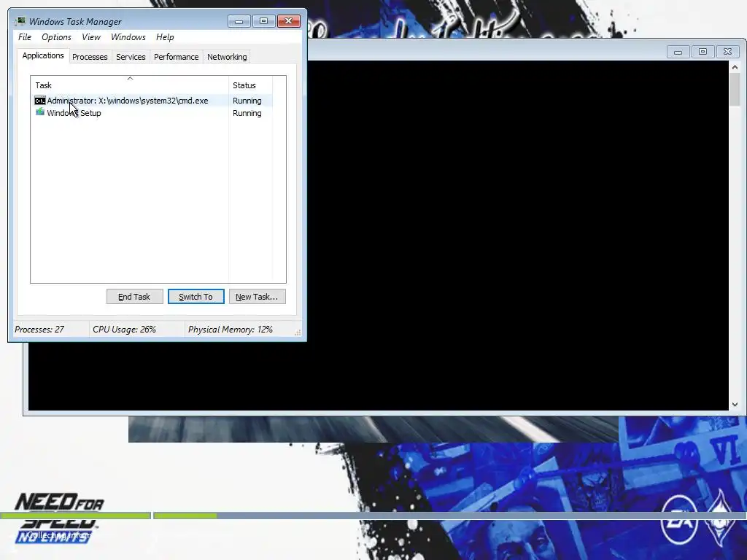Select the Administrator cmd.exe task row
This screenshot has width=747, height=560.
(x=153, y=101)
